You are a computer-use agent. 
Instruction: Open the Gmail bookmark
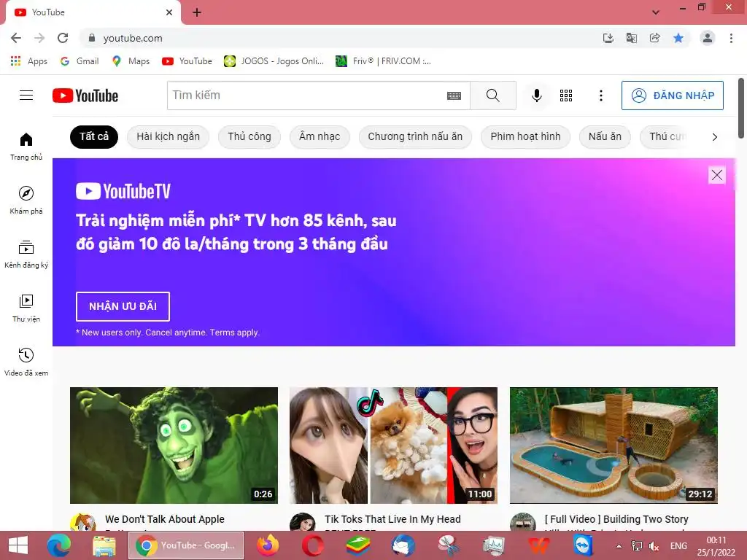click(80, 61)
